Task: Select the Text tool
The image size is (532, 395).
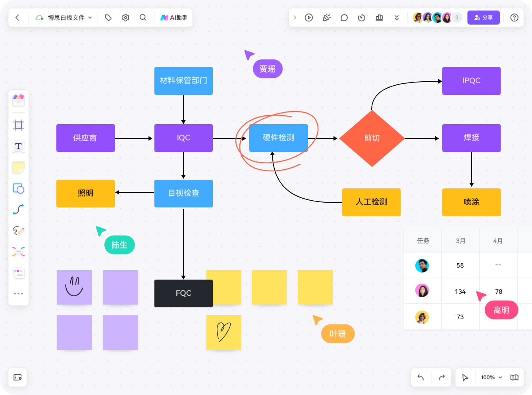Action: 18,146
